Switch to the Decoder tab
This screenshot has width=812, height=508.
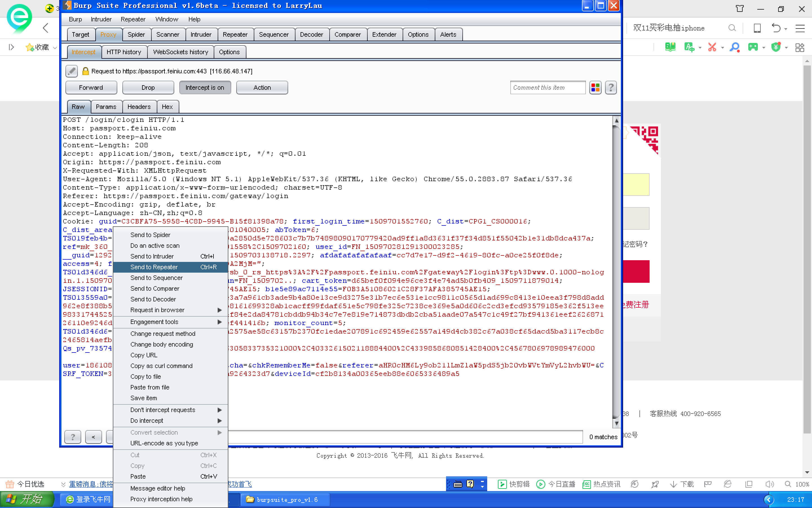tap(311, 35)
